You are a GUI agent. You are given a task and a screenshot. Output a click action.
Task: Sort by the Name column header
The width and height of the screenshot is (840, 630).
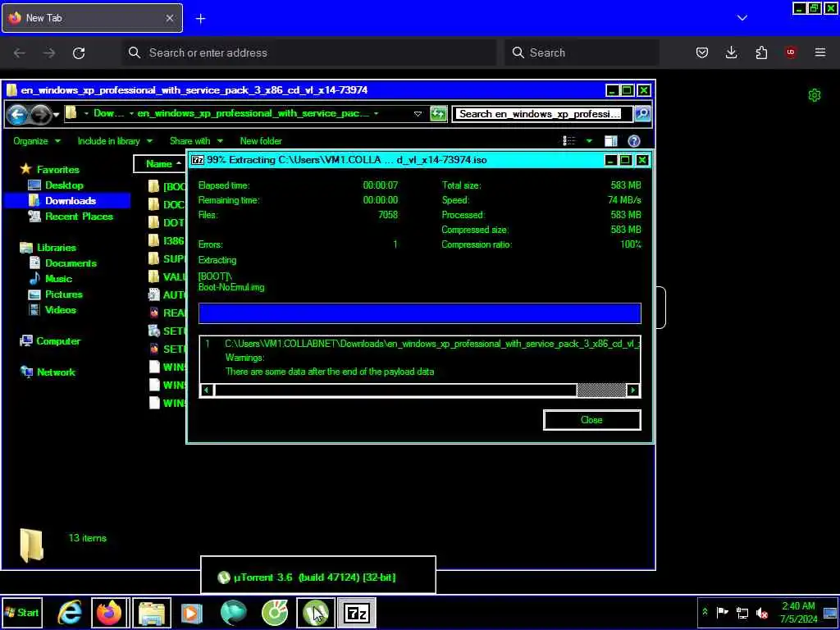tap(159, 164)
